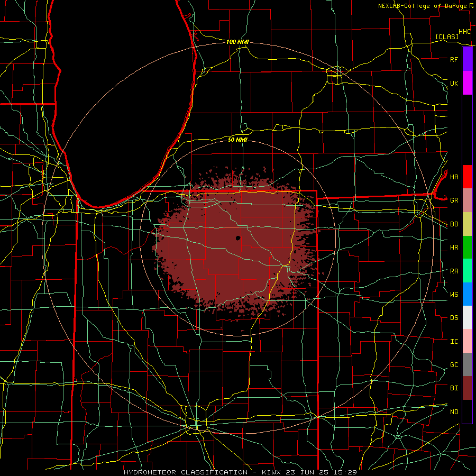The width and height of the screenshot is (476, 476).
Task: Click the Hydrometeor Classification KIWX caption
Action: pos(240,472)
